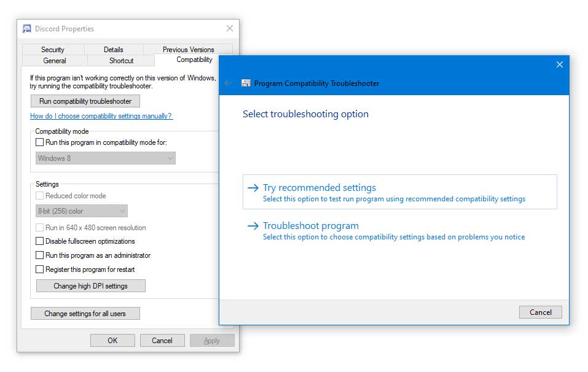Click the Discord icon in Properties title bar
The height and width of the screenshot is (372, 588).
coord(27,29)
